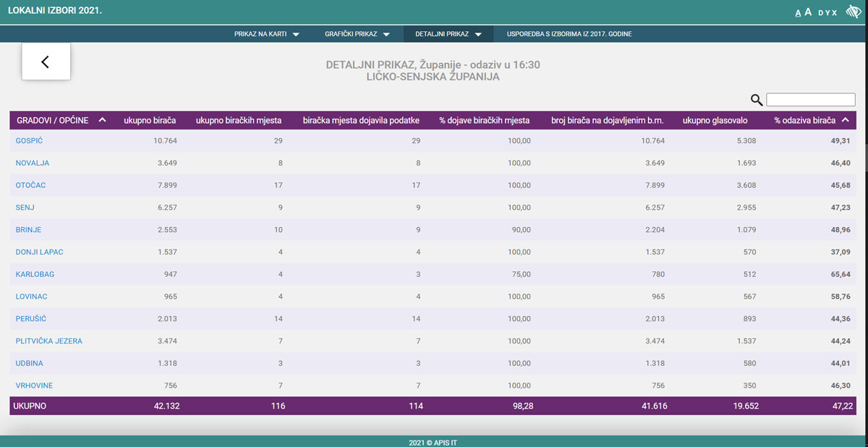Click the small letter A font-size icon
This screenshot has width=868, height=447.
click(798, 13)
